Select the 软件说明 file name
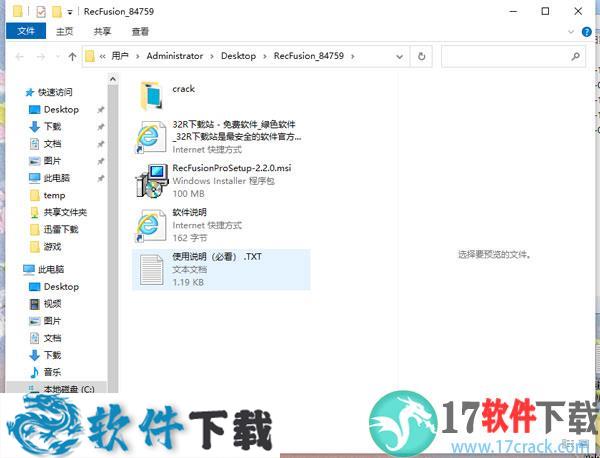600x458 pixels. (x=189, y=212)
